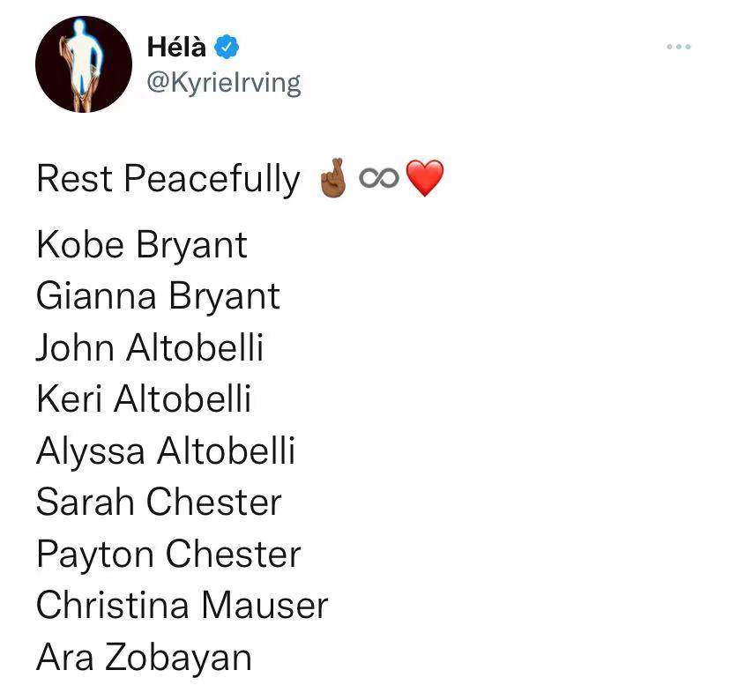Visit the @KyrieIrving handle link
Image resolution: width=730 pixels, height=700 pixels.
pos(224,84)
